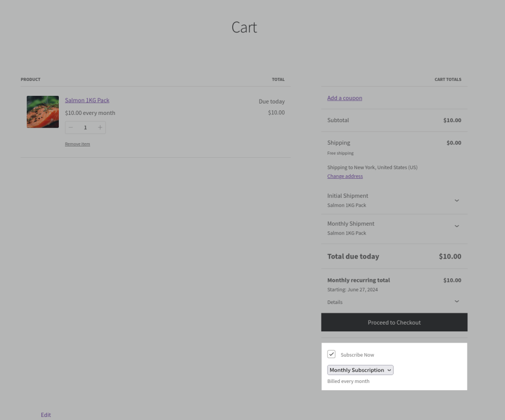Expand recurring total Details chevron
The height and width of the screenshot is (420, 505).
pyautogui.click(x=457, y=301)
